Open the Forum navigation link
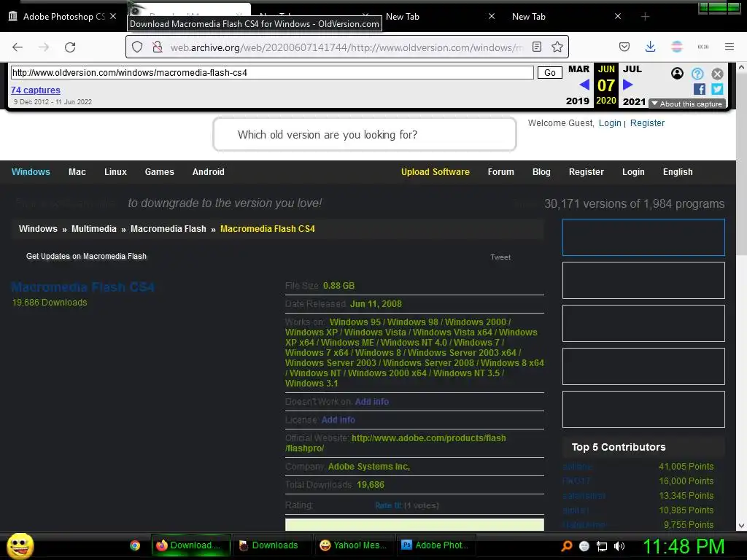 500,172
